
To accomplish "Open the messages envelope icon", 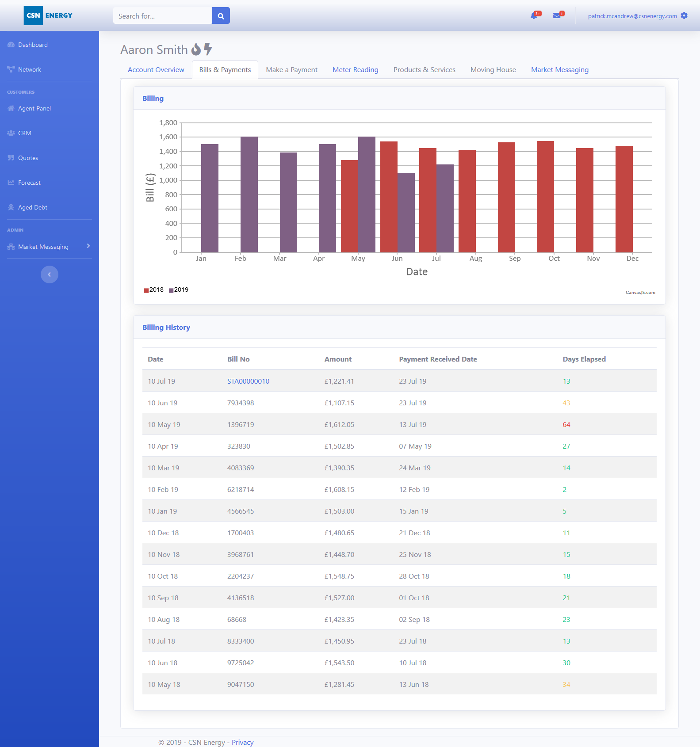I will click(557, 16).
